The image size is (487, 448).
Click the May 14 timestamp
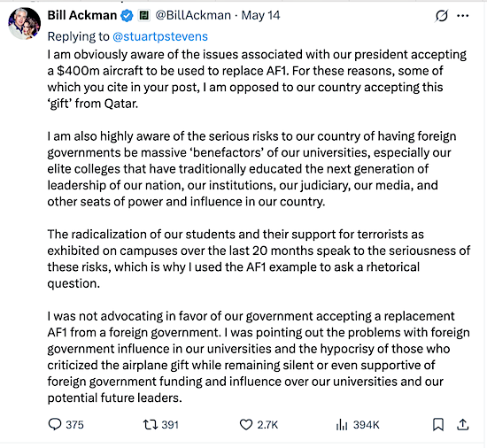point(260,15)
